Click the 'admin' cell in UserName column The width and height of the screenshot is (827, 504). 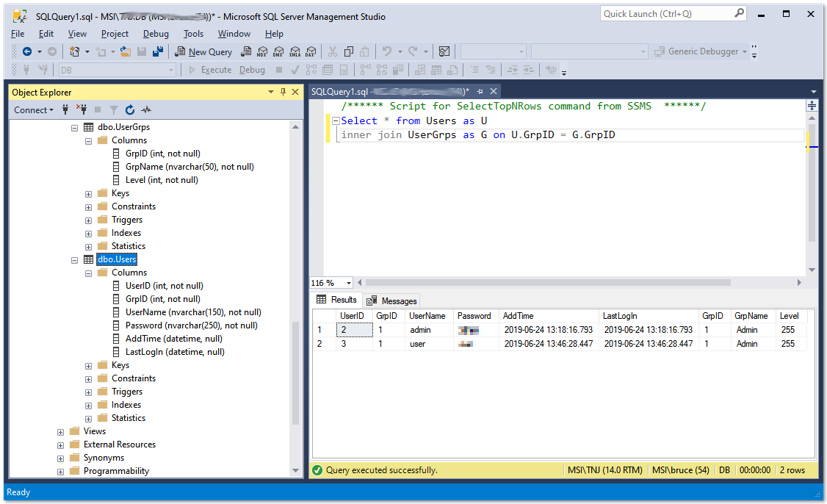(x=430, y=330)
